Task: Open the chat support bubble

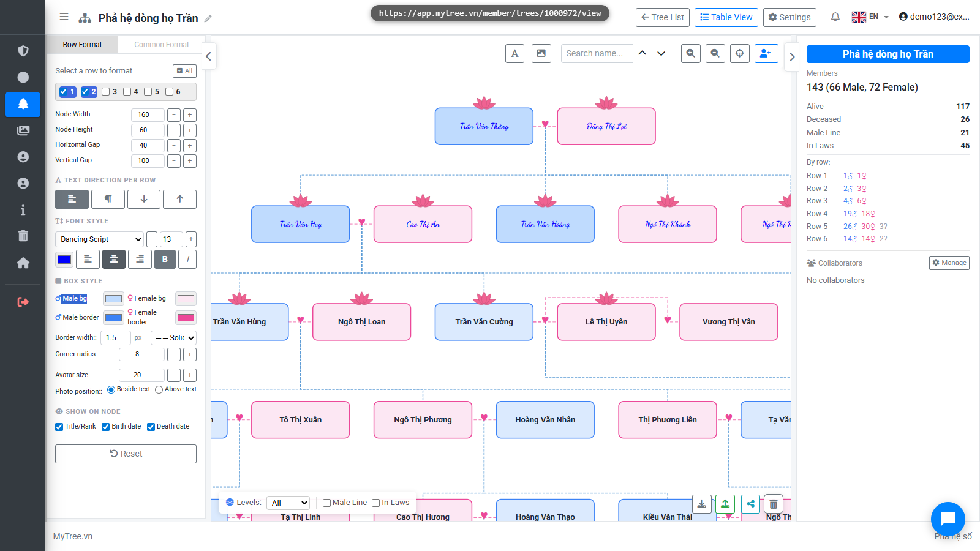Action: (948, 519)
